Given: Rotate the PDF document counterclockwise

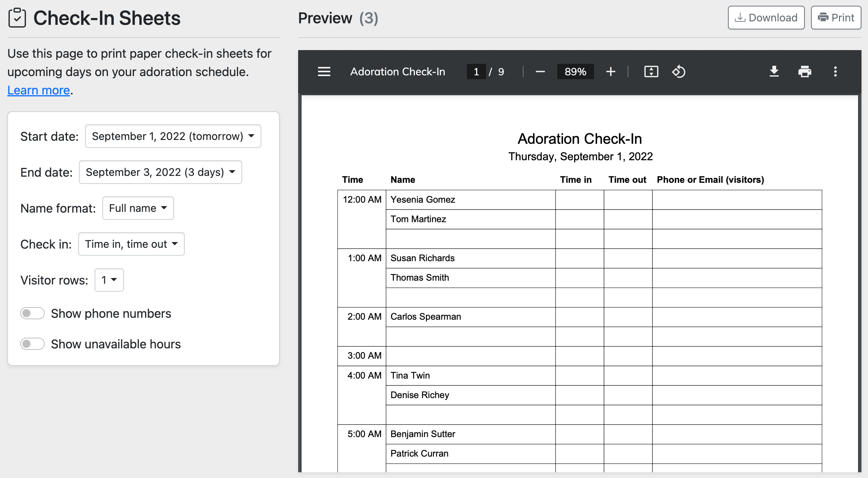Looking at the screenshot, I should pos(679,72).
